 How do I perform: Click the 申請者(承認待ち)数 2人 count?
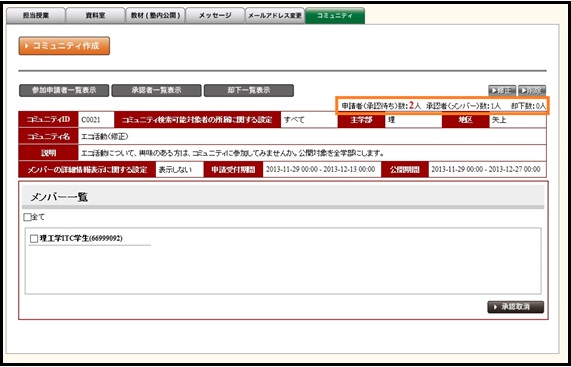click(382, 106)
